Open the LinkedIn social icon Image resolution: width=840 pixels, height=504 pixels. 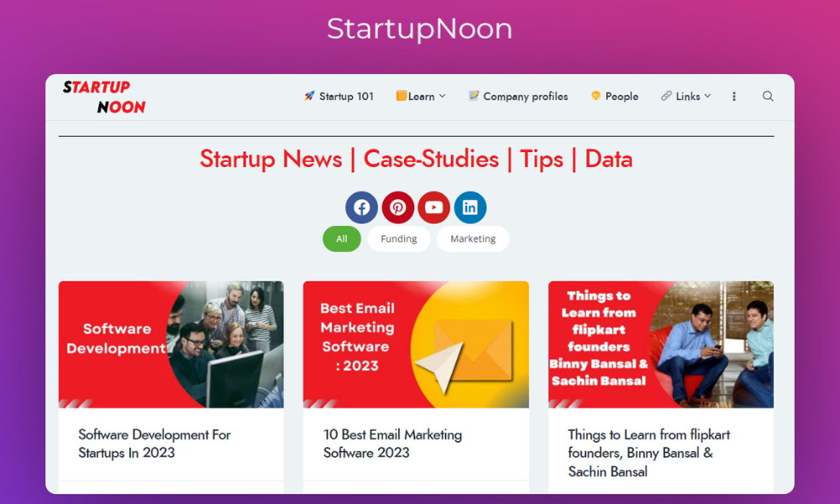coord(470,207)
